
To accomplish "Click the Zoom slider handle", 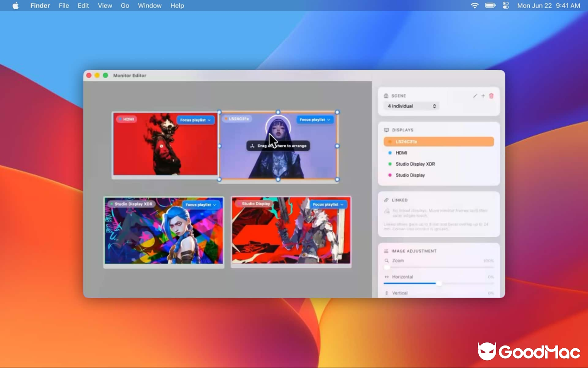I will 387,267.
